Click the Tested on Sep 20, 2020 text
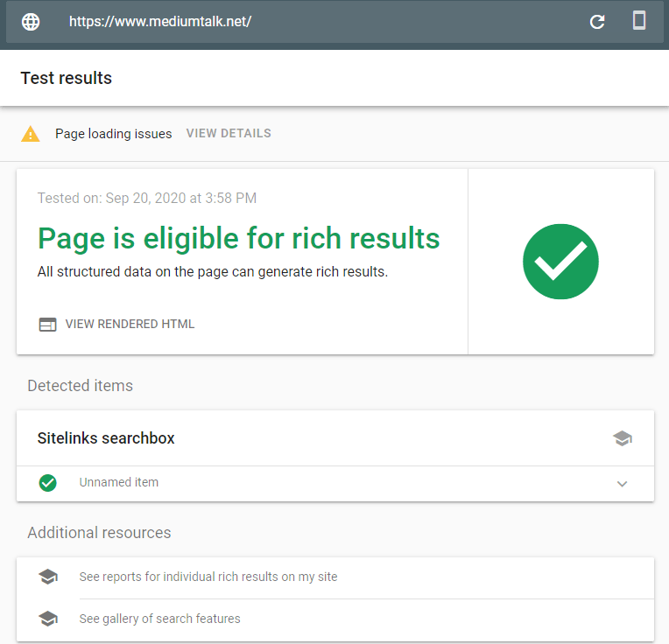The width and height of the screenshot is (669, 644). point(147,198)
